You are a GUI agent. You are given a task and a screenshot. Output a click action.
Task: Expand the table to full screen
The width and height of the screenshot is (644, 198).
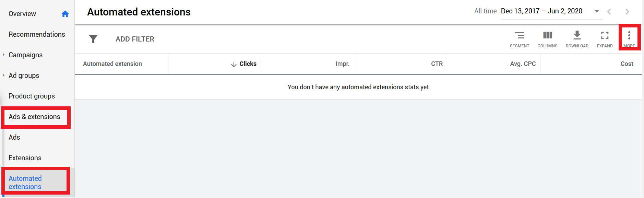tap(605, 39)
